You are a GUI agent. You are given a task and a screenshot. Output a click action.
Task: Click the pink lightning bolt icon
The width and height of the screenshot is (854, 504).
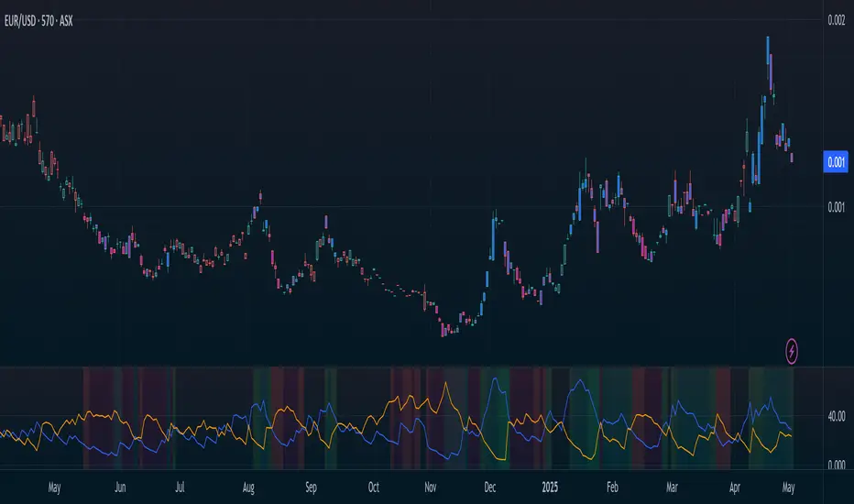(792, 349)
